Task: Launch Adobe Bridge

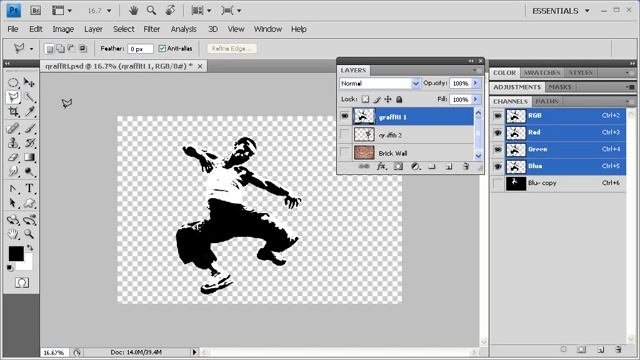Action: [x=36, y=11]
